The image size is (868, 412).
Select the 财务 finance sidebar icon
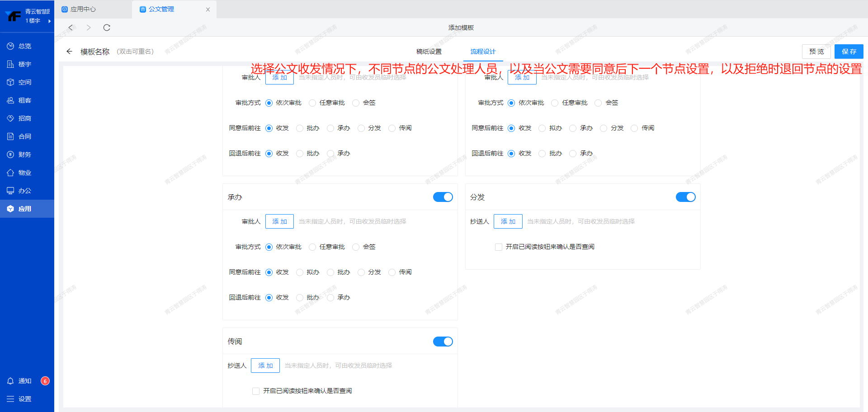pyautogui.click(x=10, y=154)
